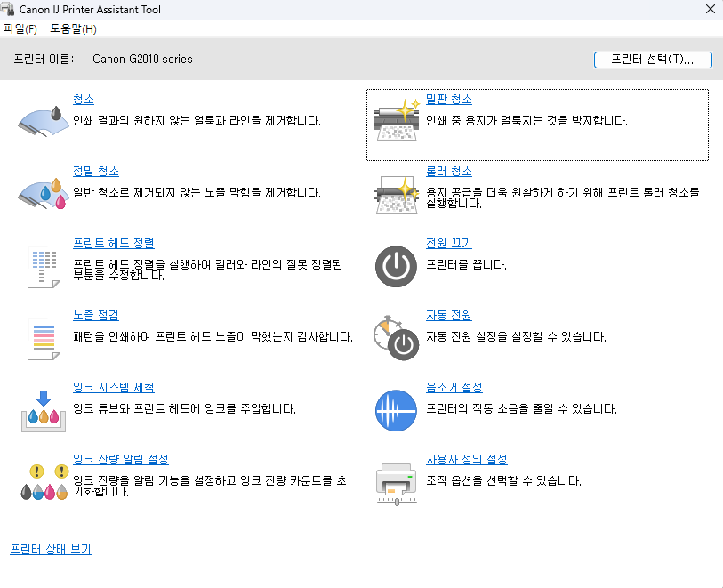
Task: Click the 프린터 이름: label
Action: coord(44,59)
